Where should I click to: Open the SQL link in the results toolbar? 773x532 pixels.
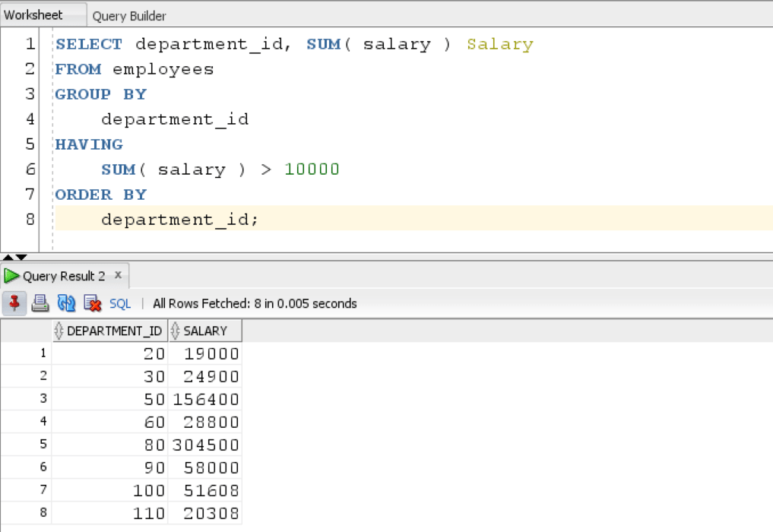tap(120, 303)
